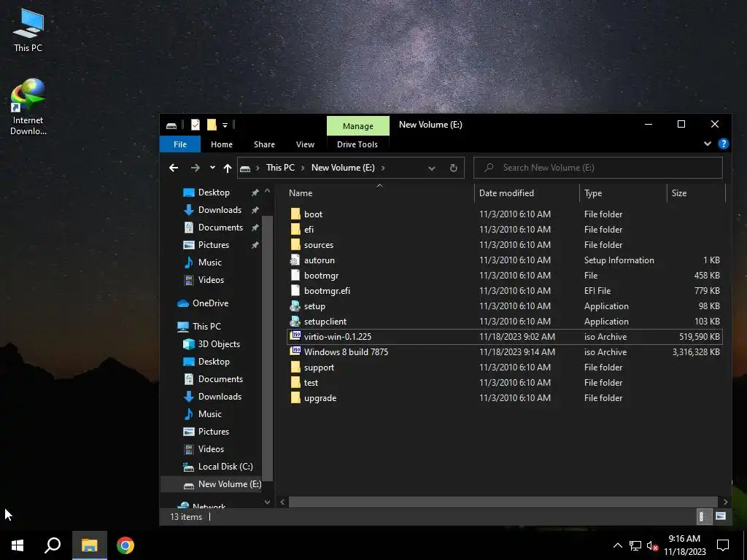Select the This PC desktop icon
Viewport: 747px width, 560px height.
pyautogui.click(x=28, y=31)
